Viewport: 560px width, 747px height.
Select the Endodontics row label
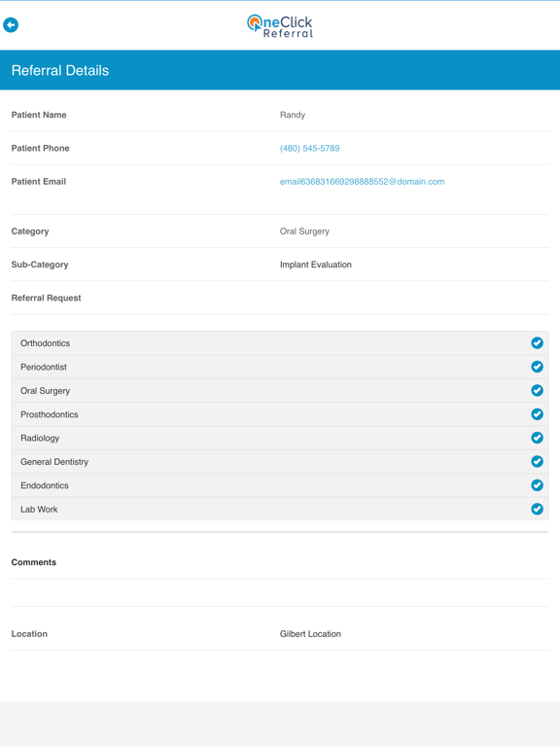point(45,485)
